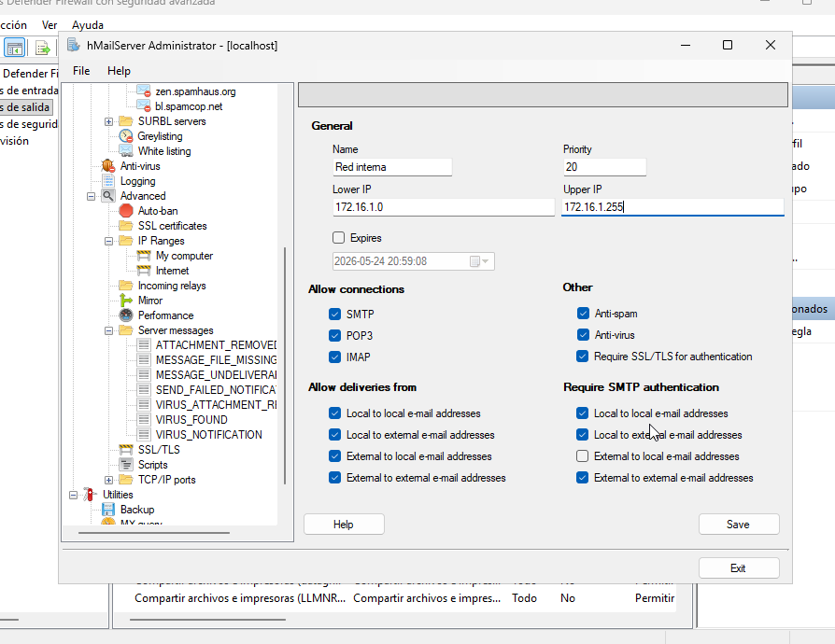835x644 pixels.
Task: Open hMailServer Help menu
Action: (119, 71)
